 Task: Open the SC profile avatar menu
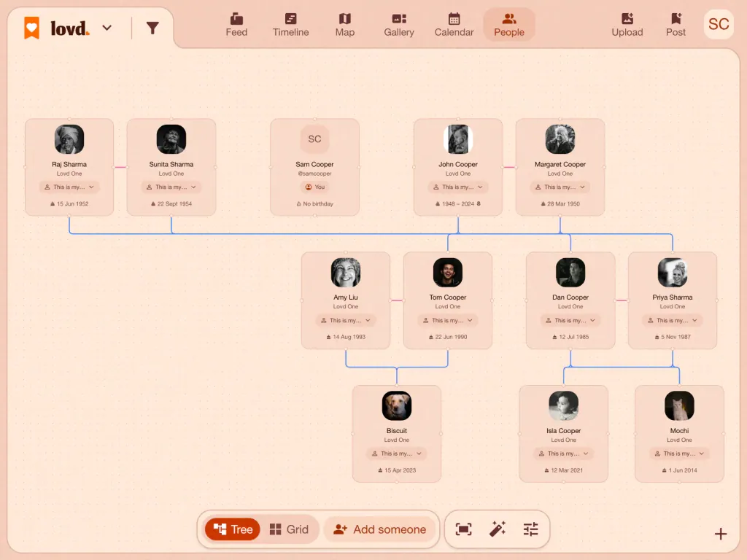pos(719,24)
